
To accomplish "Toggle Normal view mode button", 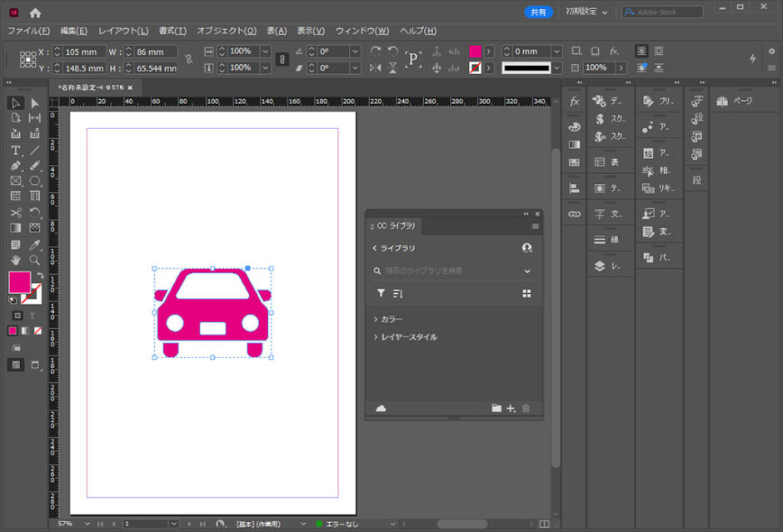I will click(16, 365).
